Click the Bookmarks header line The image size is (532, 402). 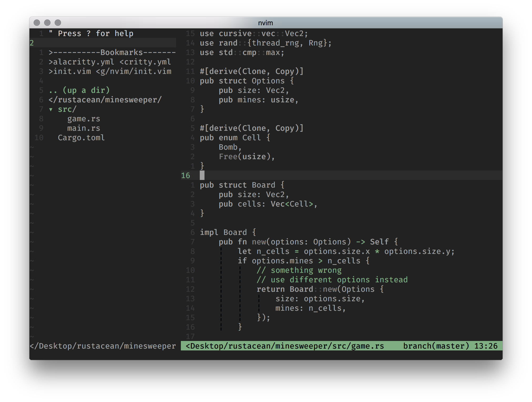click(x=112, y=53)
